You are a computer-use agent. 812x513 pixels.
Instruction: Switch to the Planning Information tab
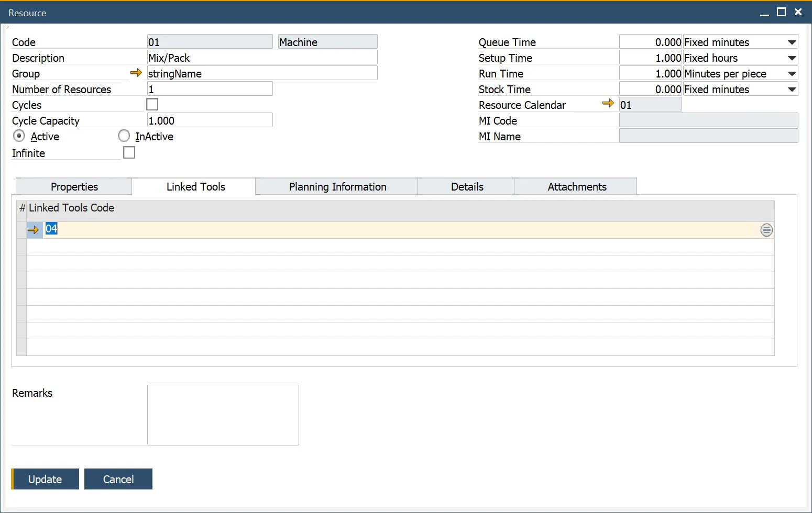(337, 187)
